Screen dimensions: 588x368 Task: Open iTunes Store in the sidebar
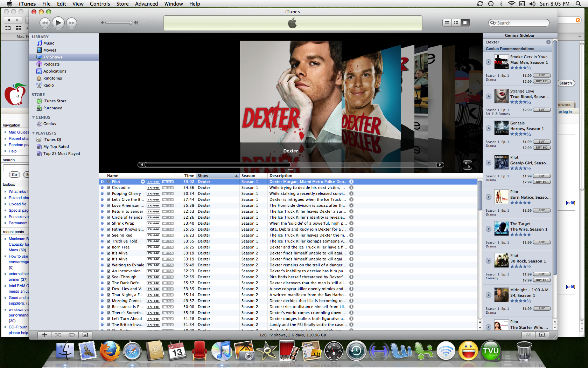55,101
